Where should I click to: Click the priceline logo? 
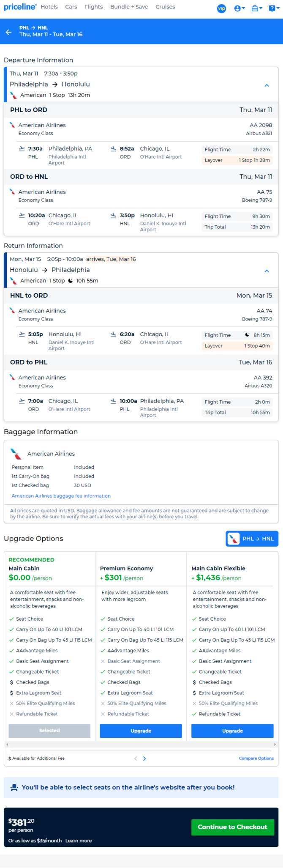(20, 7)
